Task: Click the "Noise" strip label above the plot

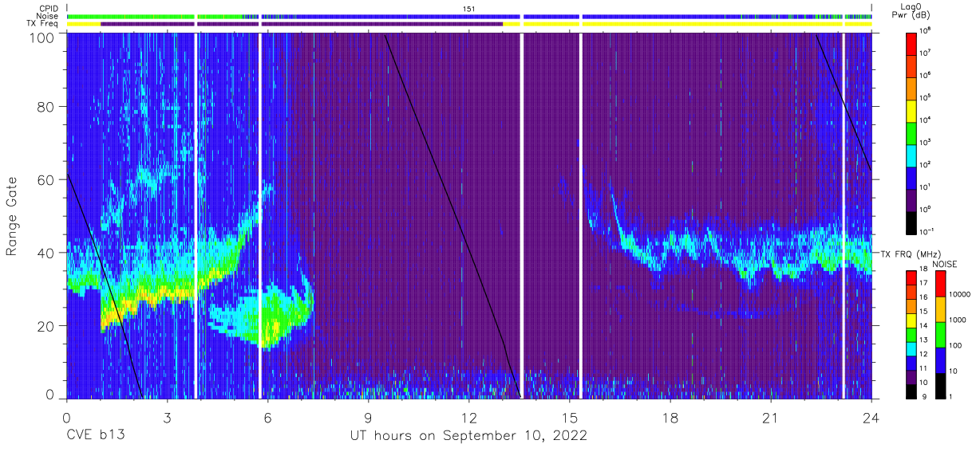Action: [x=49, y=16]
